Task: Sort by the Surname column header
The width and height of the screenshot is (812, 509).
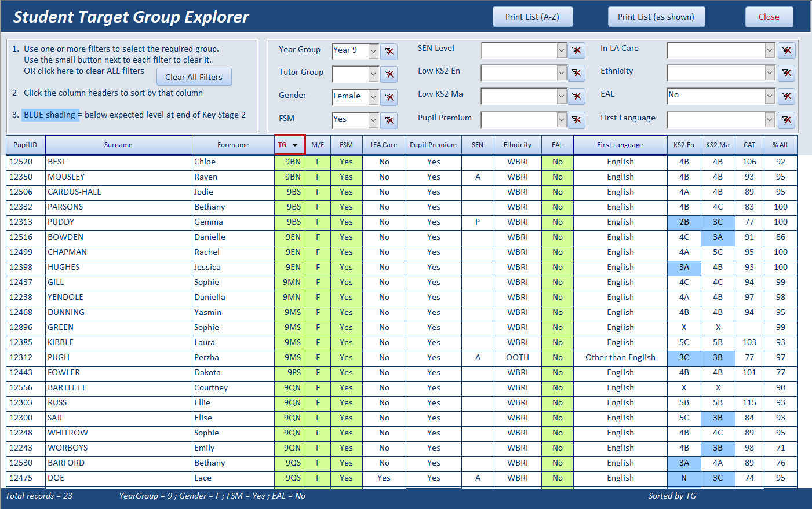Action: [x=118, y=145]
